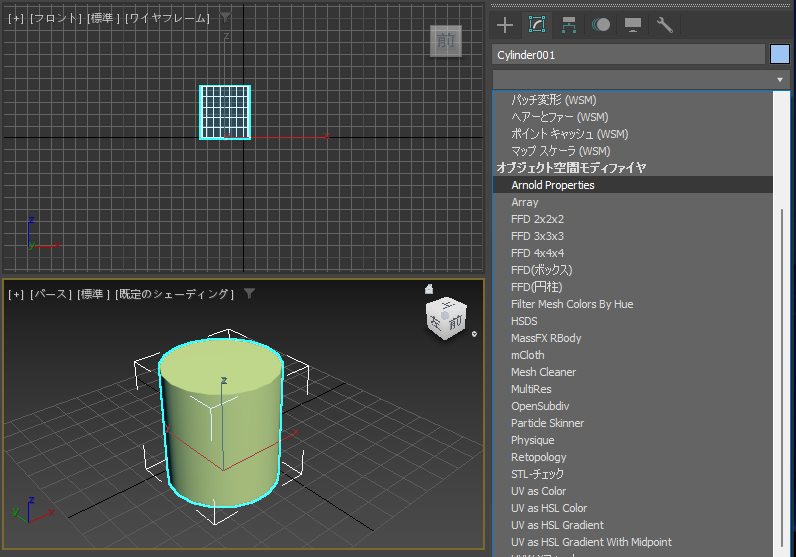Screen dimensions: 796x557
Task: Click the front viewport ViewCube face
Action: click(x=446, y=41)
